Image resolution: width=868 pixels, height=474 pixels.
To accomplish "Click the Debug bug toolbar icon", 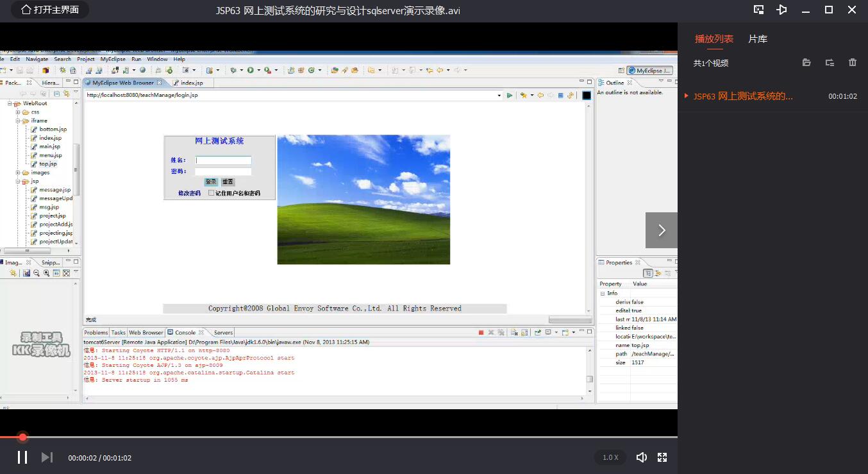I will click(x=233, y=70).
